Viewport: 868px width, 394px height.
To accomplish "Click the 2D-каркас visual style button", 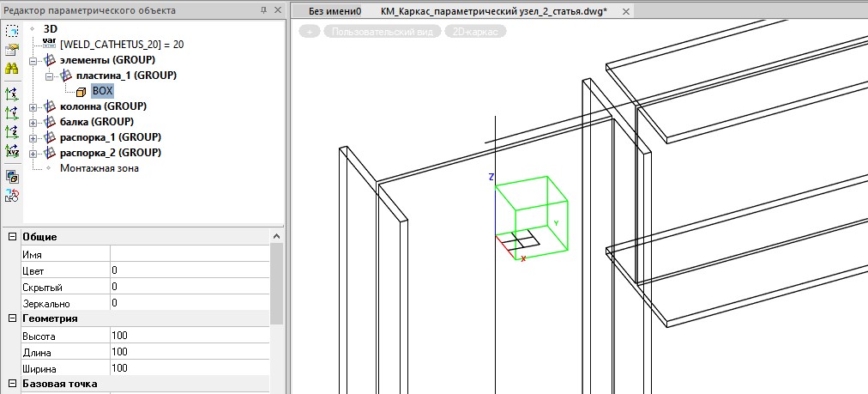I will pos(475,31).
